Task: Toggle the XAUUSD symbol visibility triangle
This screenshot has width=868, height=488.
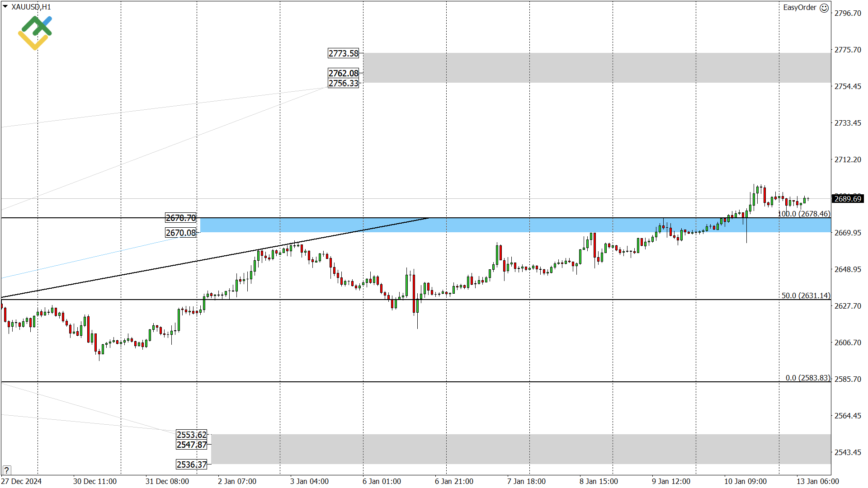Action: pyautogui.click(x=5, y=7)
